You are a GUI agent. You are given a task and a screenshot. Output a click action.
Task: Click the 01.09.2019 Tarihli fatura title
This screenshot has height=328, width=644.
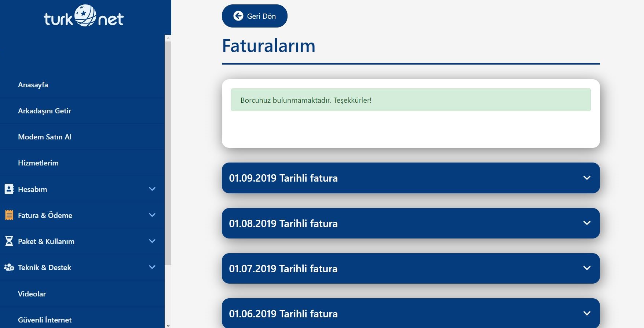283,178
